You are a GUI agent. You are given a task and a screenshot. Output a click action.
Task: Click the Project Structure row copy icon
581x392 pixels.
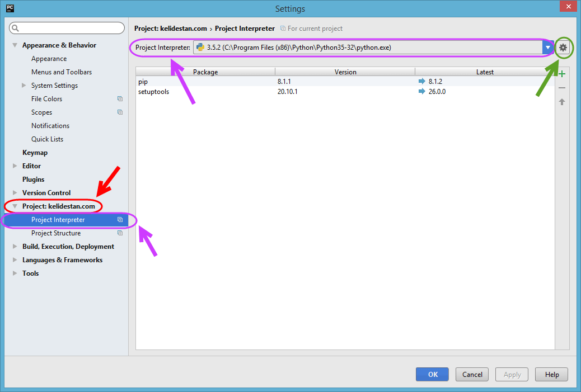(x=120, y=233)
